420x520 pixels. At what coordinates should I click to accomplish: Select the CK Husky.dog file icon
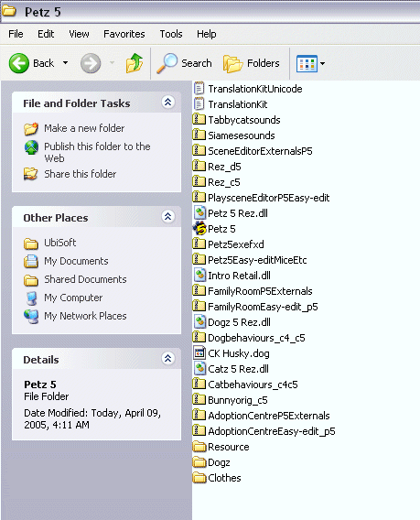(x=199, y=352)
